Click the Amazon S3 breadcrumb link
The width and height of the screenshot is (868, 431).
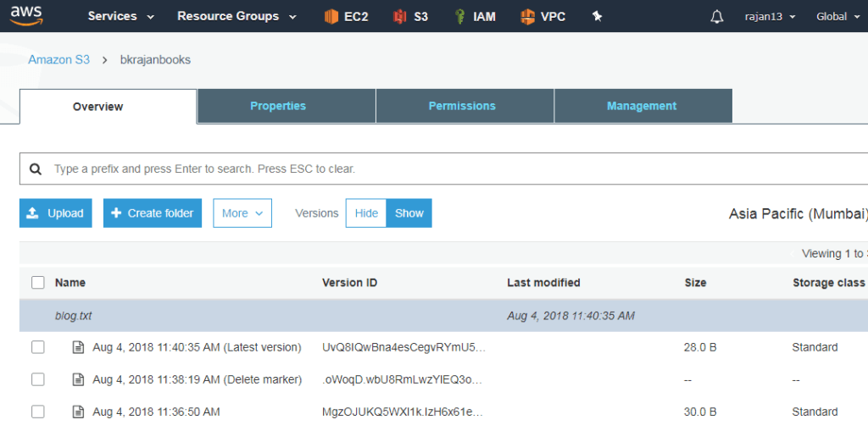(59, 60)
